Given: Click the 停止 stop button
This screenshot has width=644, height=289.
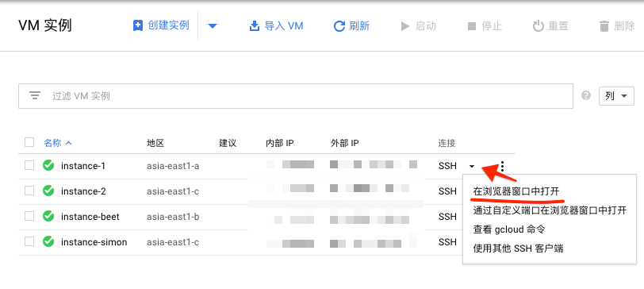Looking at the screenshot, I should (485, 26).
